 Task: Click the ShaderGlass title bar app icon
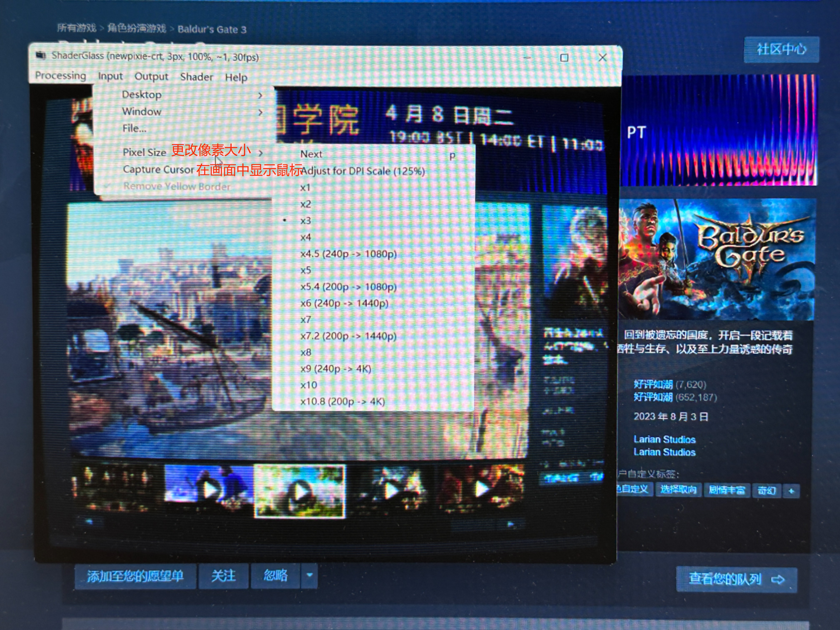pyautogui.click(x=41, y=56)
